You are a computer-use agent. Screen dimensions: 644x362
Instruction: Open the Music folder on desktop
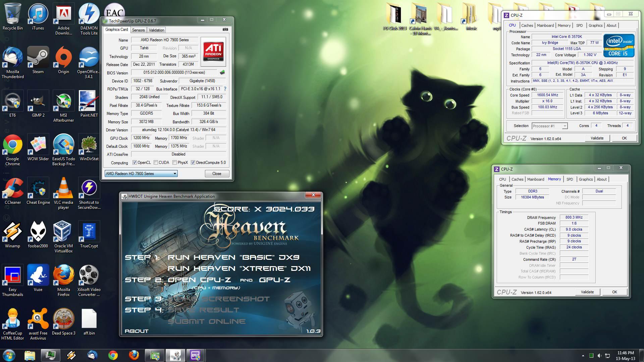pos(471,17)
